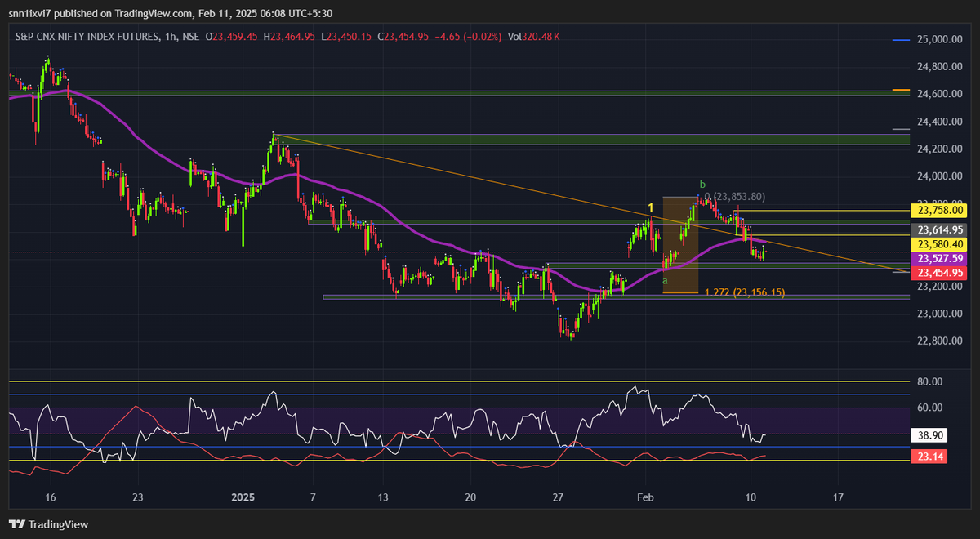Click the Feb label on the time axis
This screenshot has height=539, width=980.
(x=646, y=497)
